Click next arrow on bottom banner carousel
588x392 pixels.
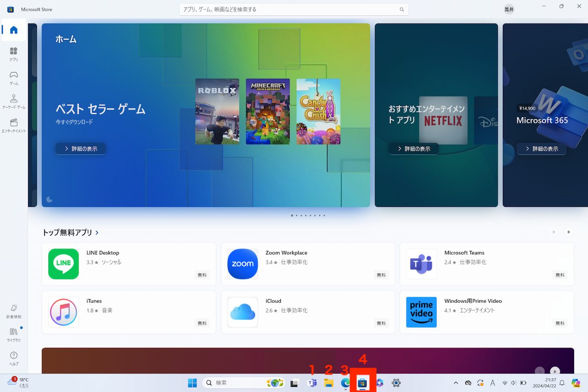(x=555, y=371)
